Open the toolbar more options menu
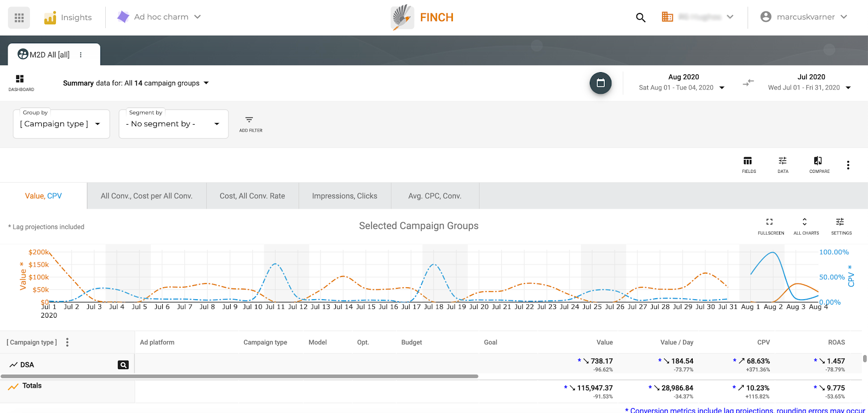Image resolution: width=868 pixels, height=413 pixels. click(x=848, y=165)
